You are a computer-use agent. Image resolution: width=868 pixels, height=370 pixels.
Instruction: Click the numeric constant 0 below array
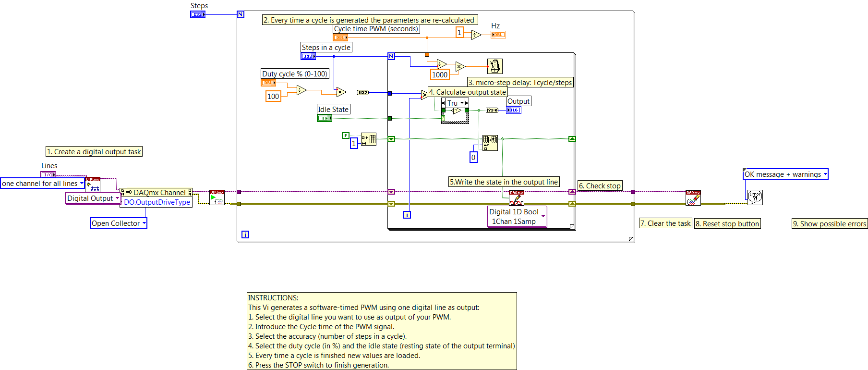point(473,157)
